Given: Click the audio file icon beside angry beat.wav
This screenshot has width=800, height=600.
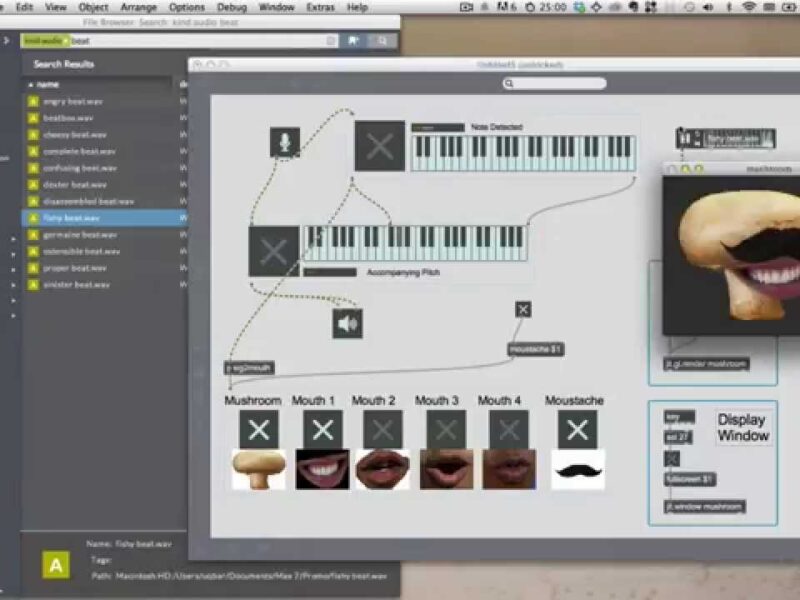Looking at the screenshot, I should [x=33, y=102].
